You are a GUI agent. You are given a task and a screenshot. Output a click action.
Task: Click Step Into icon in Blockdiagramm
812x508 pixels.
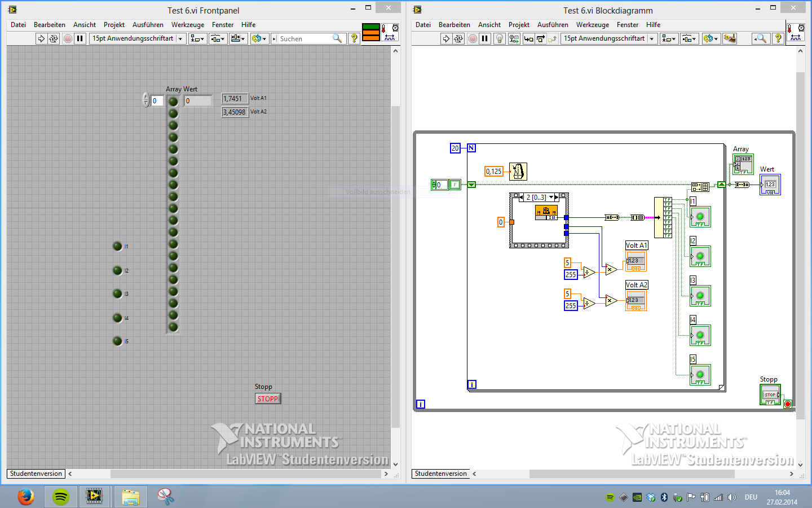click(528, 38)
